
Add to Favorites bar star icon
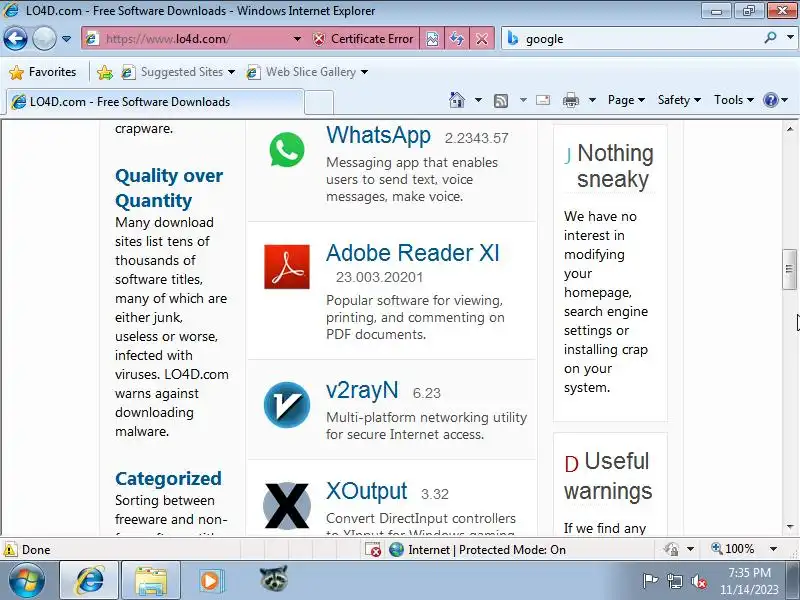click(105, 72)
